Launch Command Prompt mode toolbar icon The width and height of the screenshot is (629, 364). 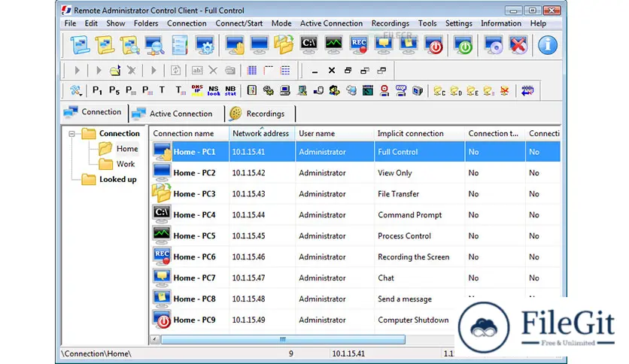point(309,45)
